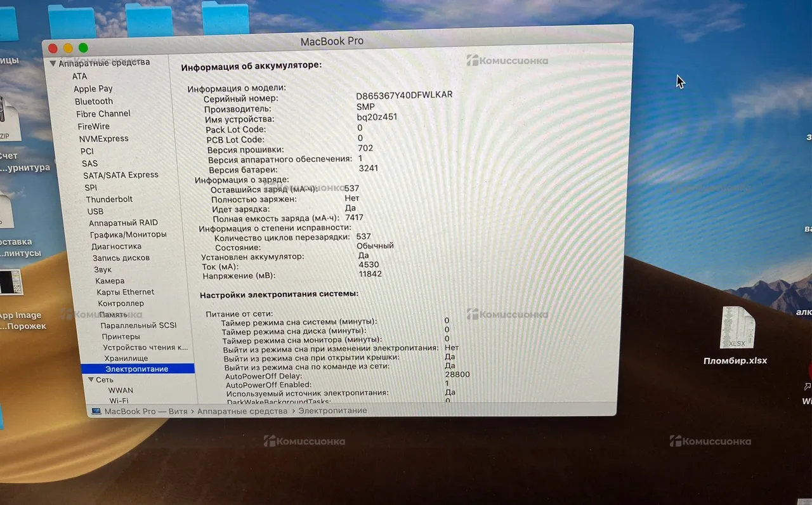Click manufacturer value SMP
This screenshot has width=812, height=505.
coord(365,107)
